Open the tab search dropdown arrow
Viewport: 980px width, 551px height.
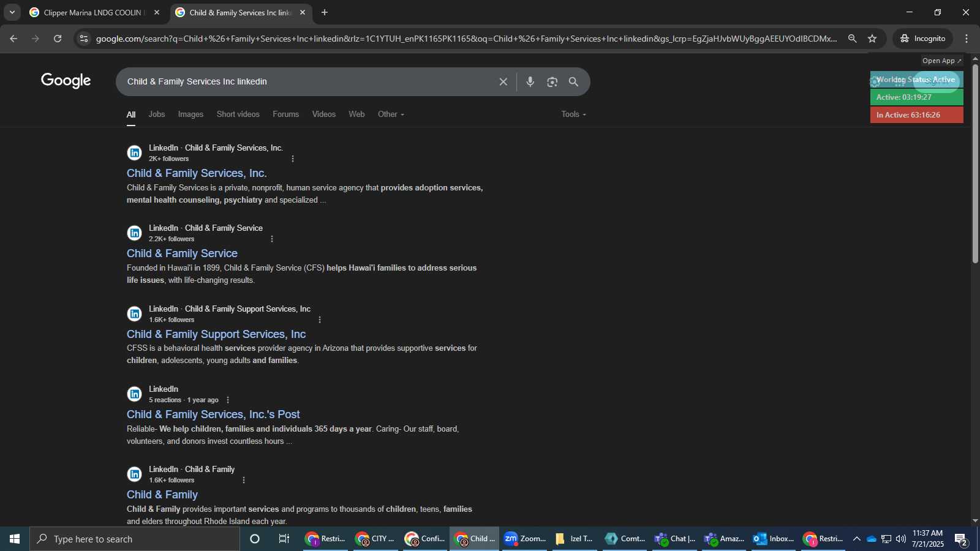tap(12, 12)
